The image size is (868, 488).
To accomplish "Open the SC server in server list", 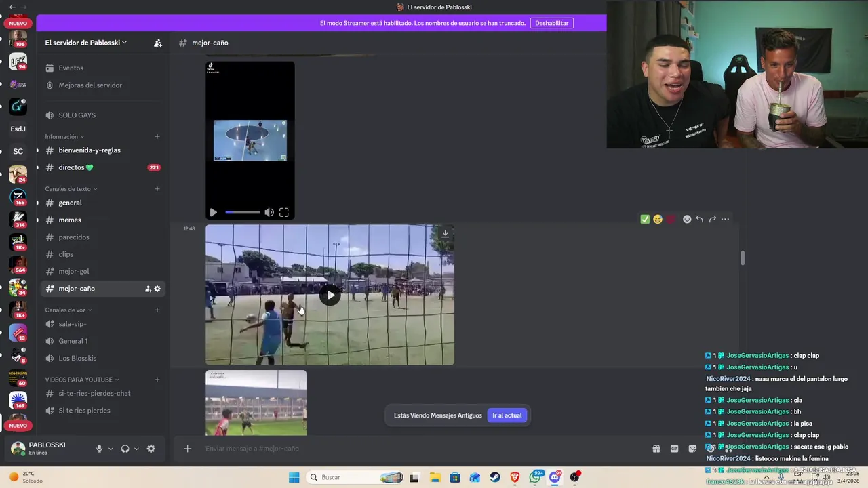I will [18, 151].
